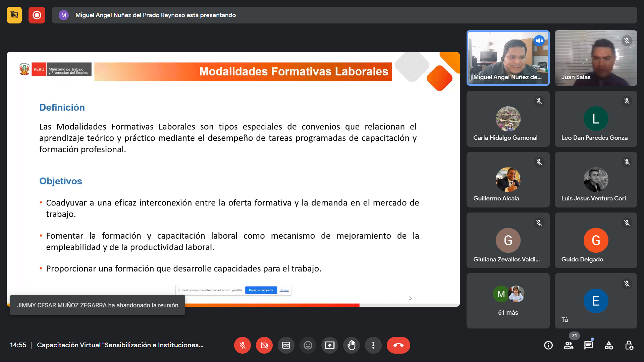Unmute microphone with the red mic button
The width and height of the screenshot is (644, 362).
coord(243,345)
